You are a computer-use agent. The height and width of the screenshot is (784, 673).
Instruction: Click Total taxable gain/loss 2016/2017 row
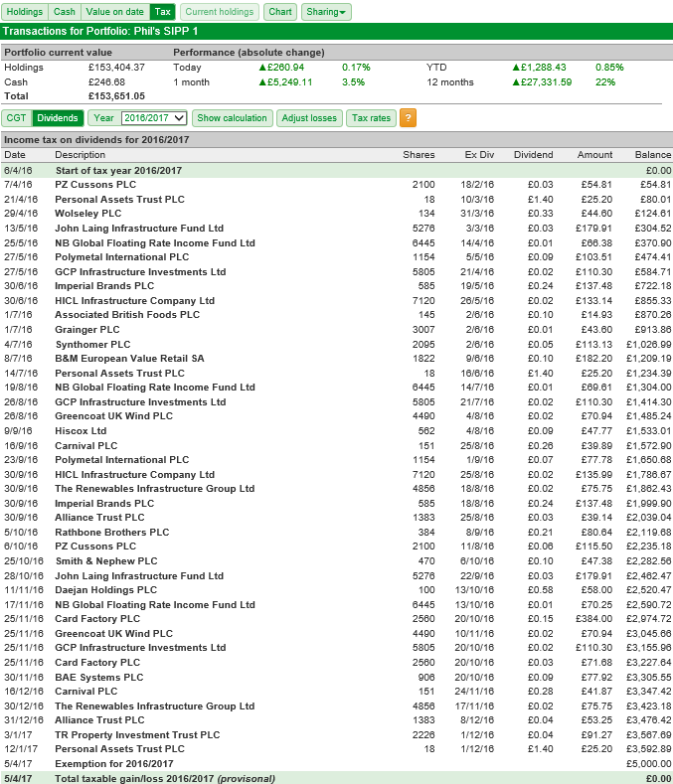tap(336, 778)
